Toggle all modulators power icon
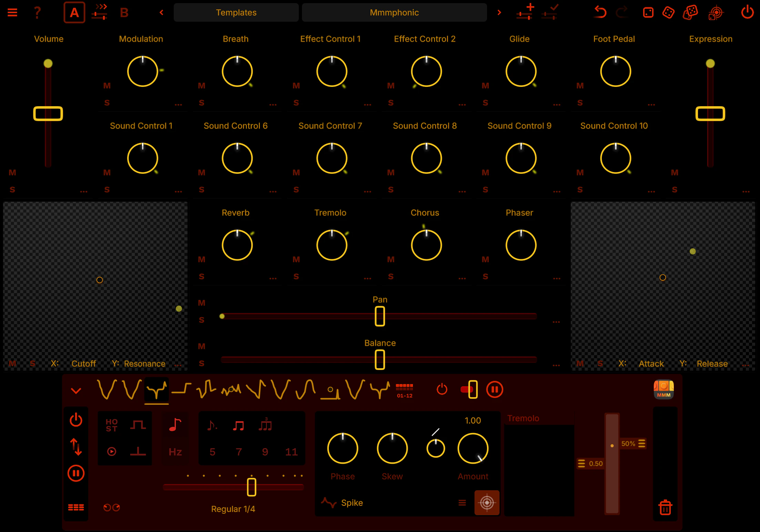Viewport: 760px width, 532px height. [x=442, y=390]
